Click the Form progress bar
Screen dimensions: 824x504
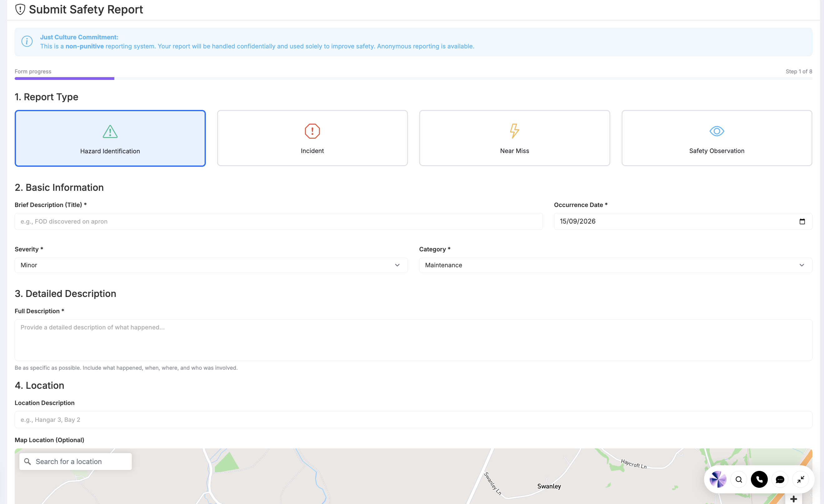[413, 79]
